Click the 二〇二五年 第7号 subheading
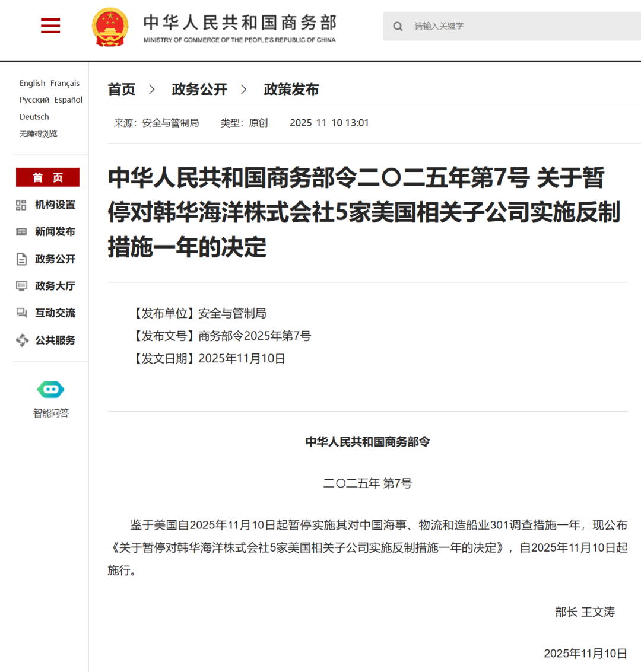 [367, 483]
